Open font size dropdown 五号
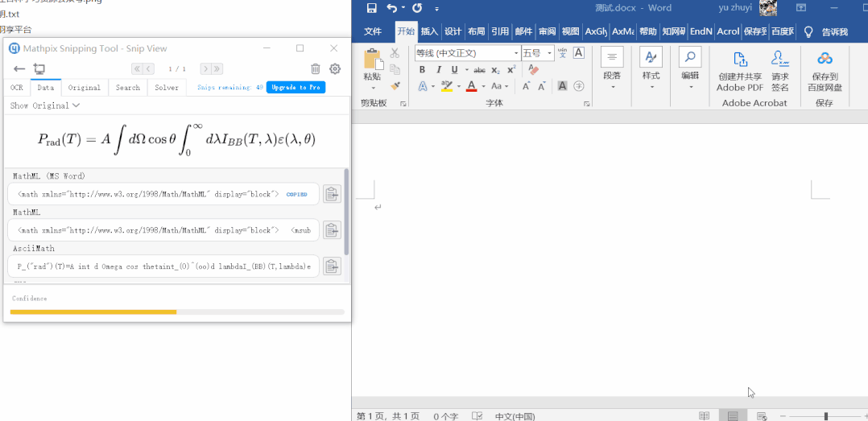This screenshot has width=868, height=421. [550, 53]
